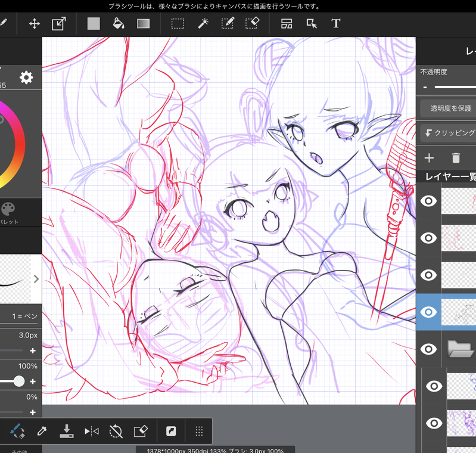
Task: Tap the Save download-arrow icon
Action: point(67,431)
